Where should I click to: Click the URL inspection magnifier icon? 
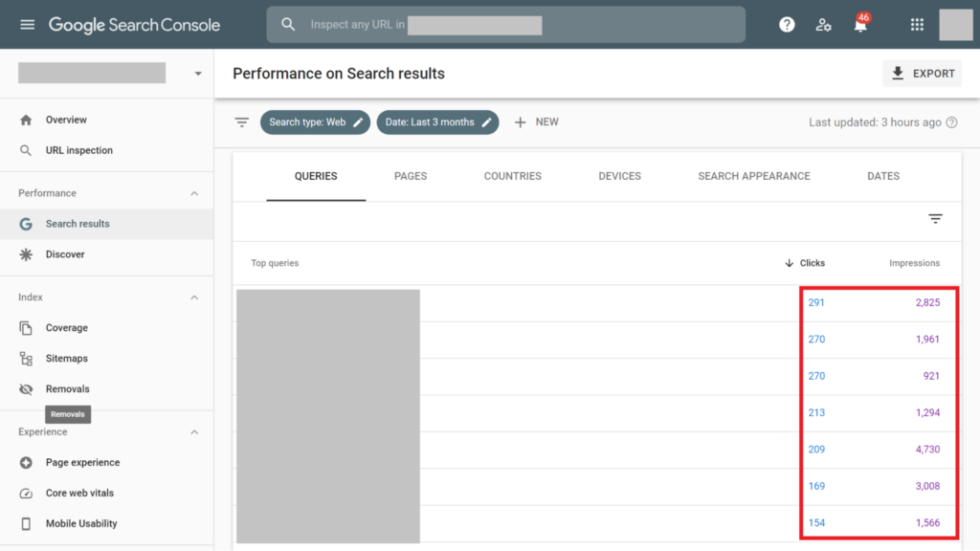click(x=26, y=150)
